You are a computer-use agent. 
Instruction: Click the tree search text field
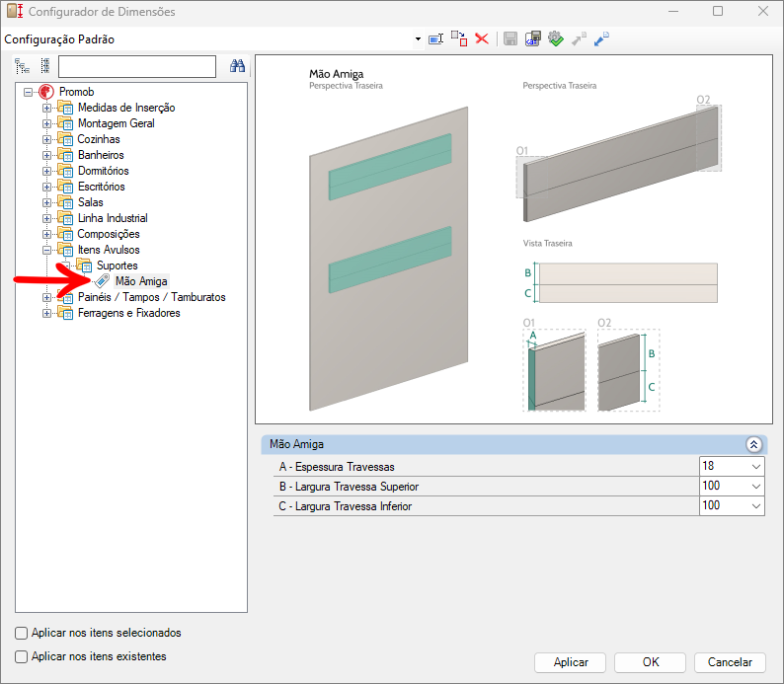coord(136,66)
